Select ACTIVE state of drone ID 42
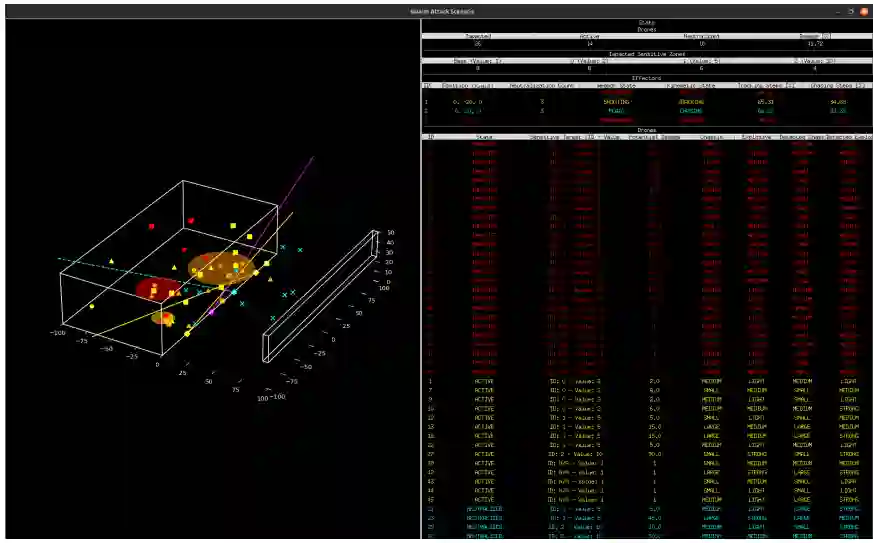The height and width of the screenshot is (543, 873). 484,473
